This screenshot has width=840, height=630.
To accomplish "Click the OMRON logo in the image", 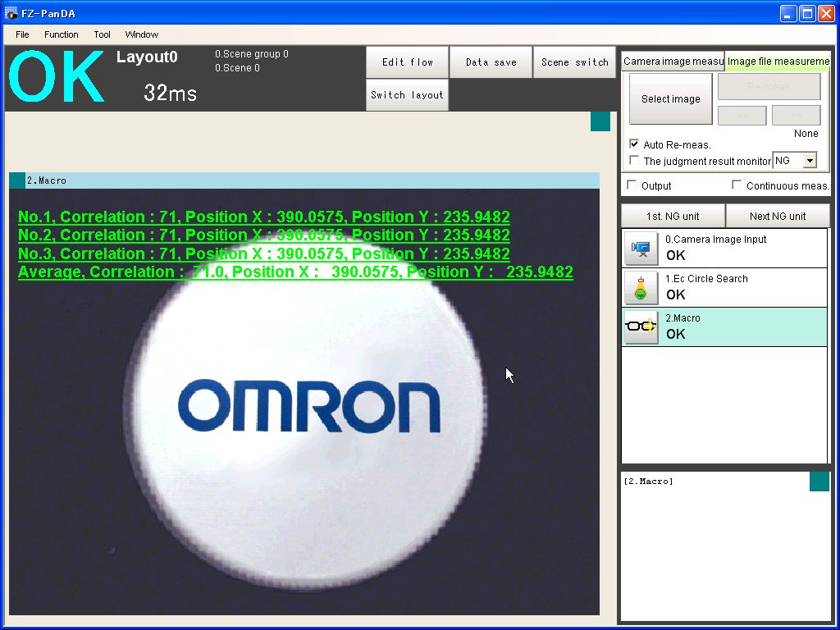I will point(309,405).
